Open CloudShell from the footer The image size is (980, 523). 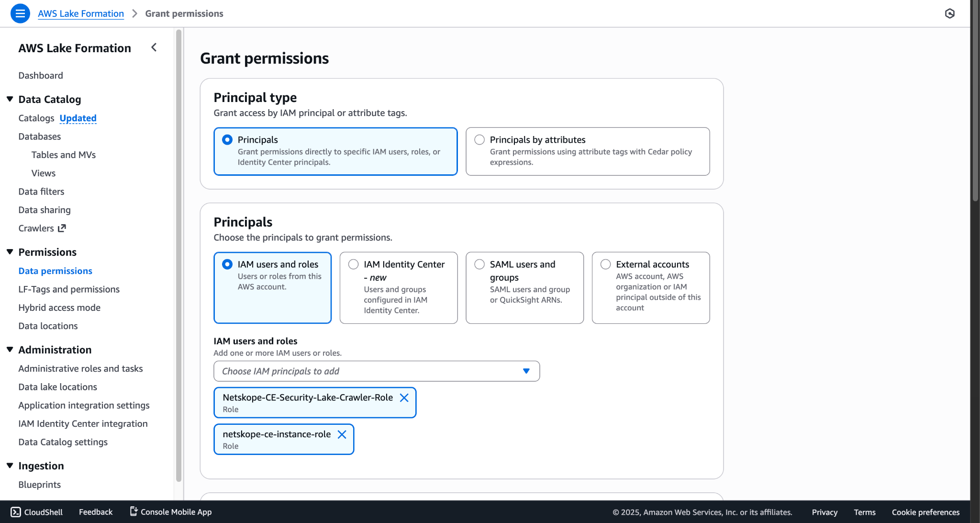point(37,512)
